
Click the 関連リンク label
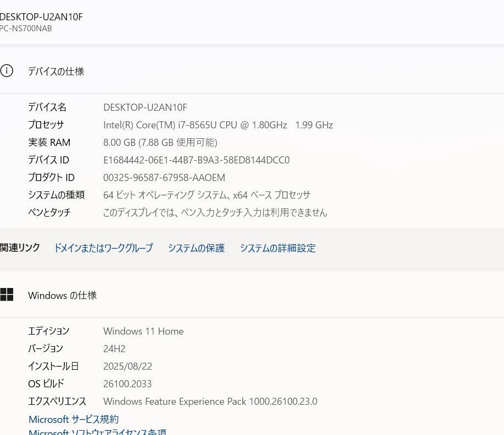pyautogui.click(x=20, y=248)
